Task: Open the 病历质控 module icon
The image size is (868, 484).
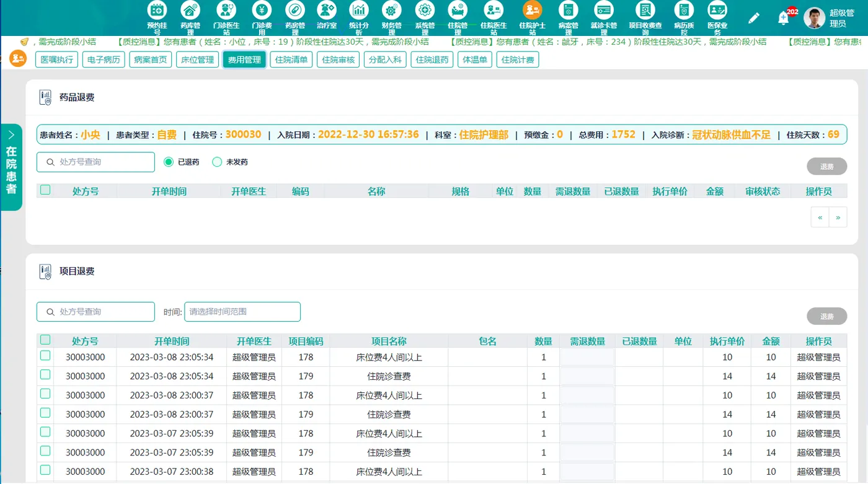Action: tap(684, 10)
